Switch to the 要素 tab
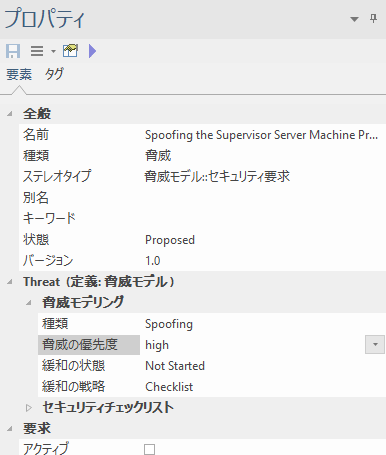Image resolution: width=386 pixels, height=455 pixels. coord(19,74)
